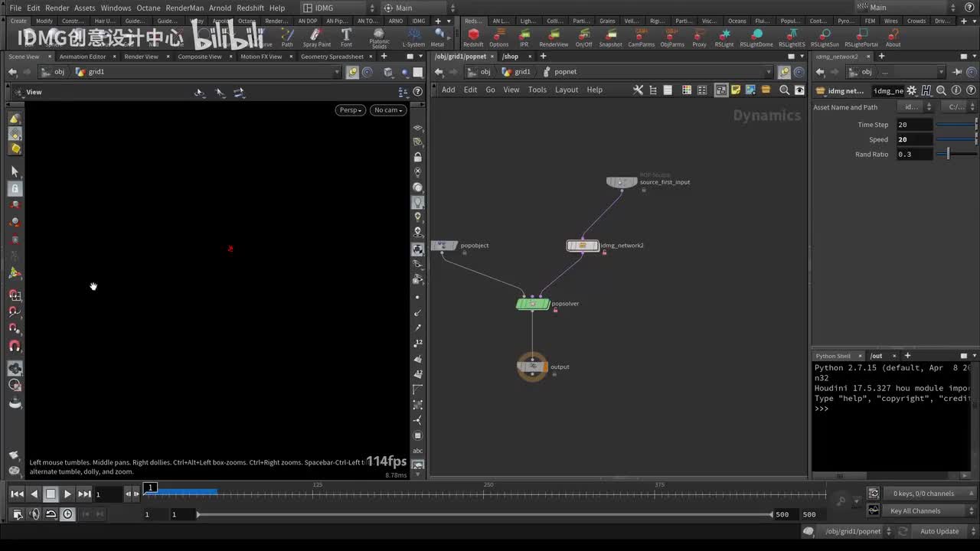
Task: Switch to the Geometry Spreadsheet tab
Action: (332, 57)
